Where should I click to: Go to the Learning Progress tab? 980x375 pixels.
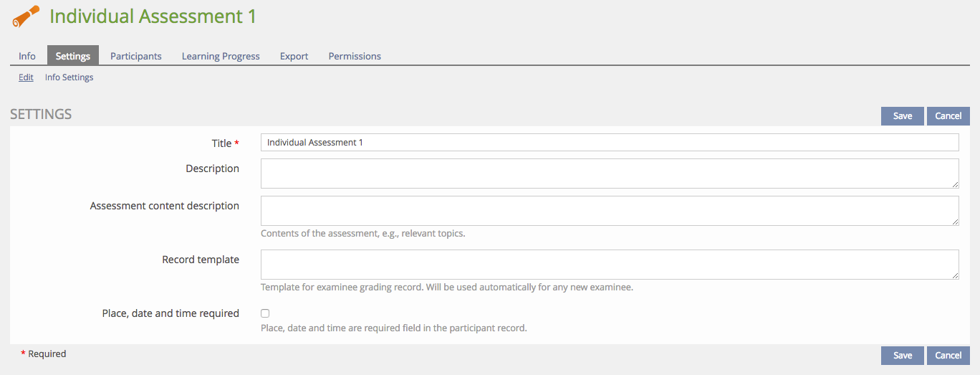click(221, 56)
